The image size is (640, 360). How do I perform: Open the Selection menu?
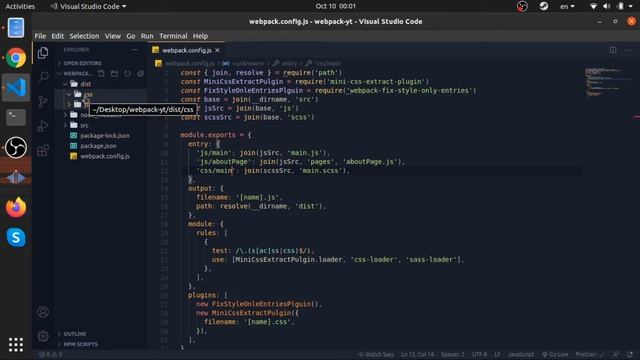pos(84,36)
